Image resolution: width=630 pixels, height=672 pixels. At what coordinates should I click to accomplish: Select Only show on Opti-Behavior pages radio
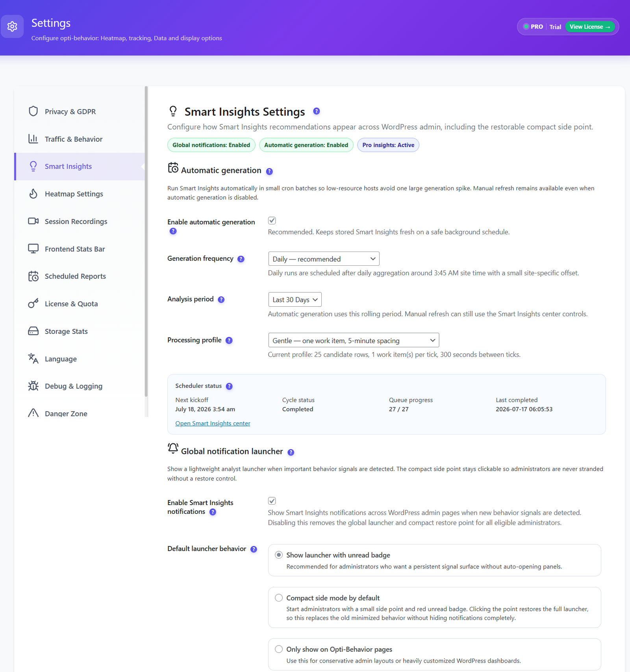(x=279, y=649)
